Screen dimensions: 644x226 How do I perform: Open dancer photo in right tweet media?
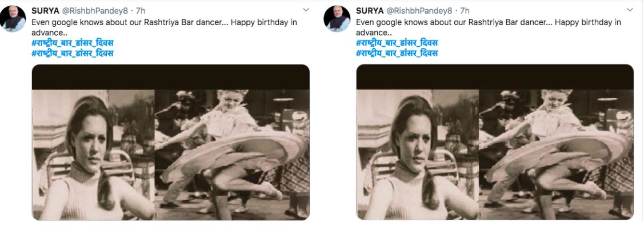[557, 155]
